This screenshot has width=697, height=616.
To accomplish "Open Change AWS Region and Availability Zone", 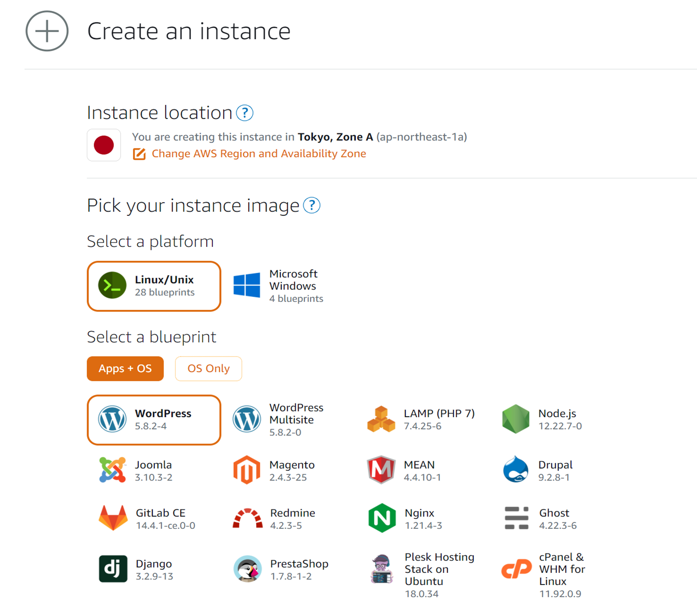I will pyautogui.click(x=259, y=154).
